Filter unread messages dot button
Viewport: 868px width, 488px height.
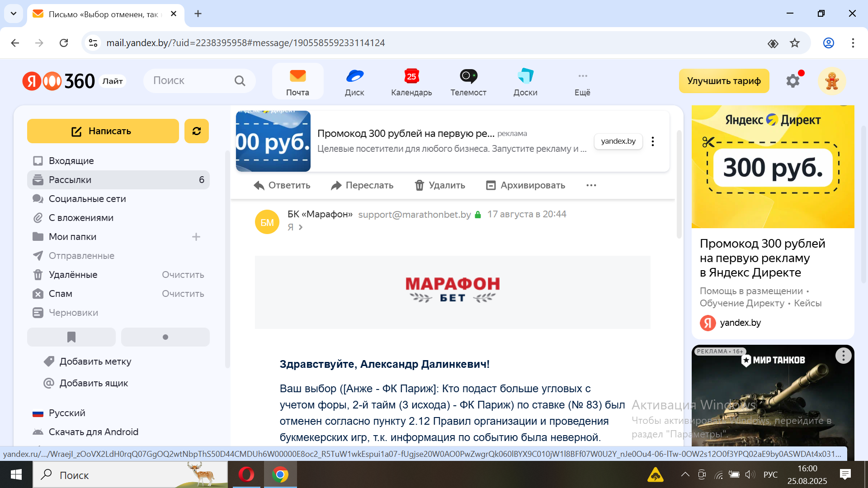click(x=165, y=337)
